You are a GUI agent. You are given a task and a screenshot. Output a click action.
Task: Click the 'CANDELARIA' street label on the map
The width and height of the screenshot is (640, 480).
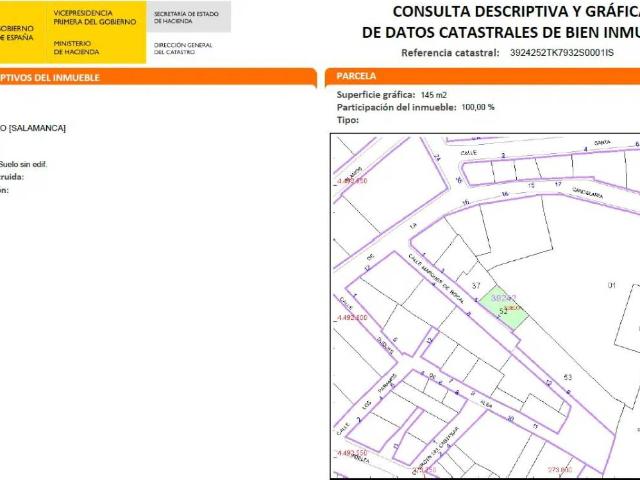coord(587,192)
